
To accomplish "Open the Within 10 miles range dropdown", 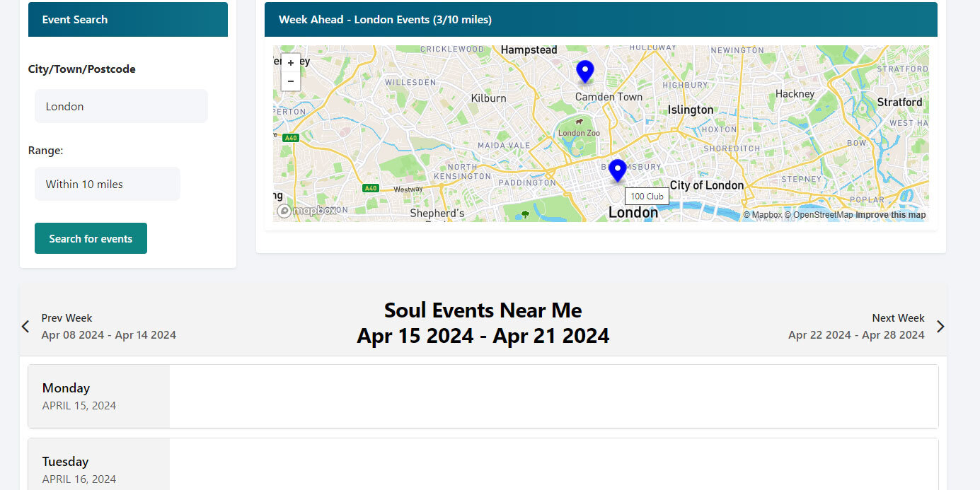I will coord(108,184).
